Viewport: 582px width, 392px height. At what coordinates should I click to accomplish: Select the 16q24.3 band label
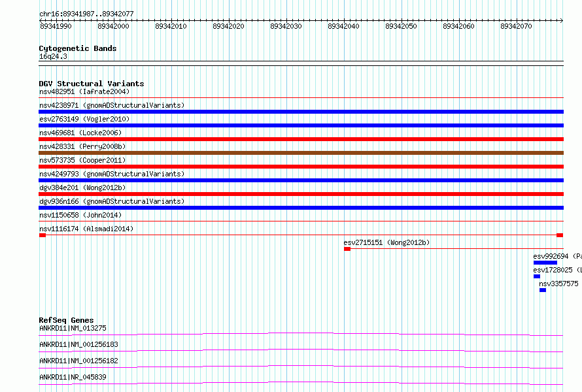[x=53, y=56]
